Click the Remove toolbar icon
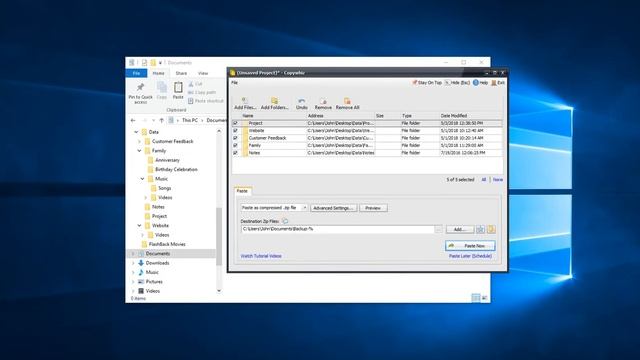This screenshot has height=360, width=640. click(323, 101)
